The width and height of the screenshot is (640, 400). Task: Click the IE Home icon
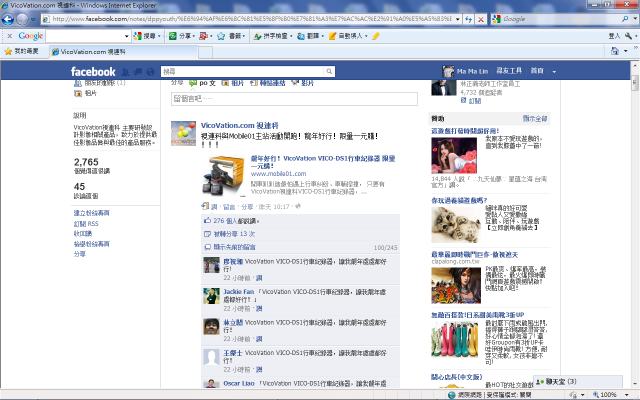pyautogui.click(x=615, y=51)
